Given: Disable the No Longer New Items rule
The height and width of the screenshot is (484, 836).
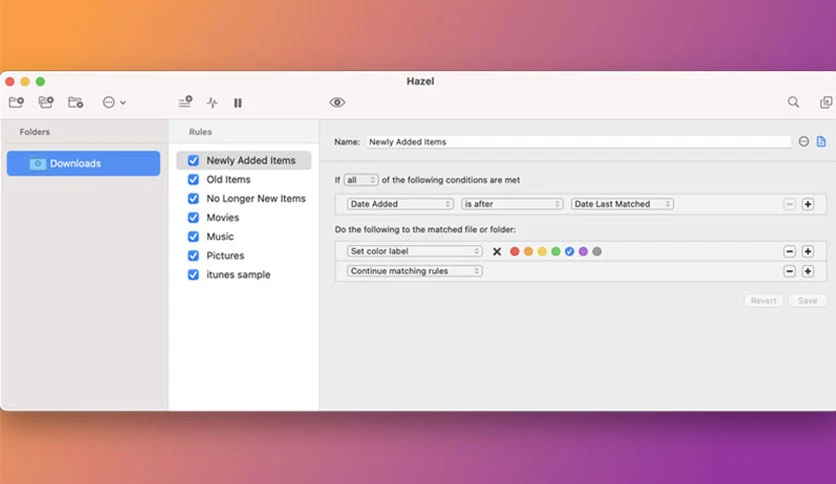Looking at the screenshot, I should (193, 198).
